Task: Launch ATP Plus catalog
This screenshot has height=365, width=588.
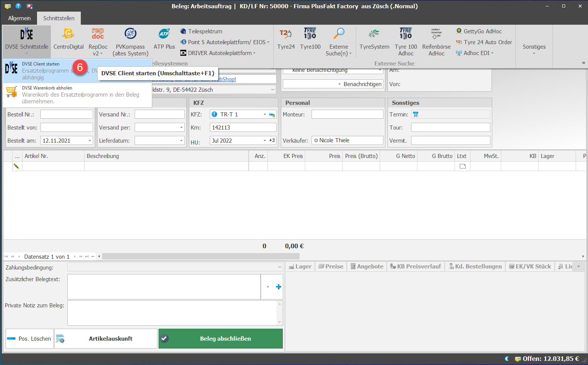Action: 164,39
